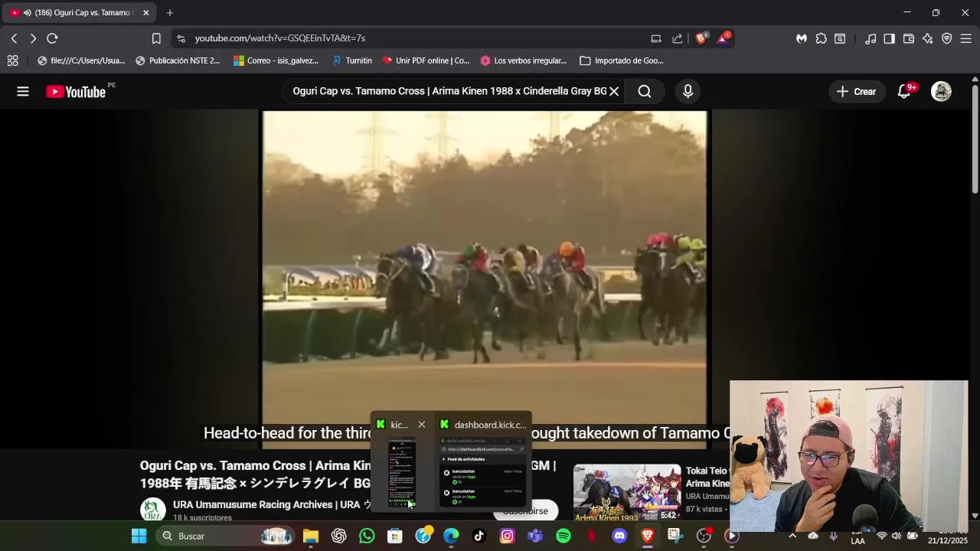Open the YouTube account avatar menu
Image resolution: width=980 pixels, height=551 pixels.
[941, 91]
